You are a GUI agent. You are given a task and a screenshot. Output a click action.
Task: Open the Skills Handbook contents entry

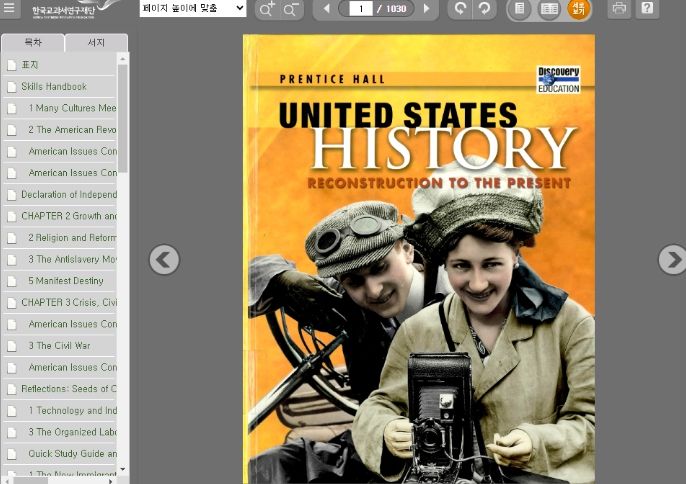coord(54,87)
